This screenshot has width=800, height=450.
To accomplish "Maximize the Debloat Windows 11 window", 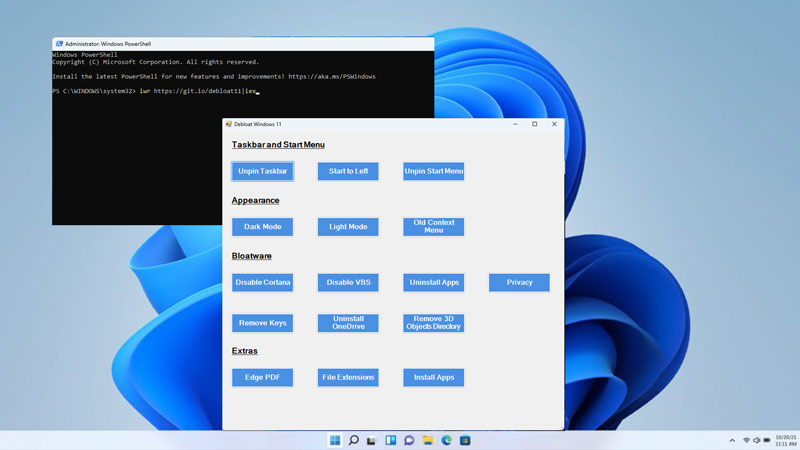I will 535,124.
